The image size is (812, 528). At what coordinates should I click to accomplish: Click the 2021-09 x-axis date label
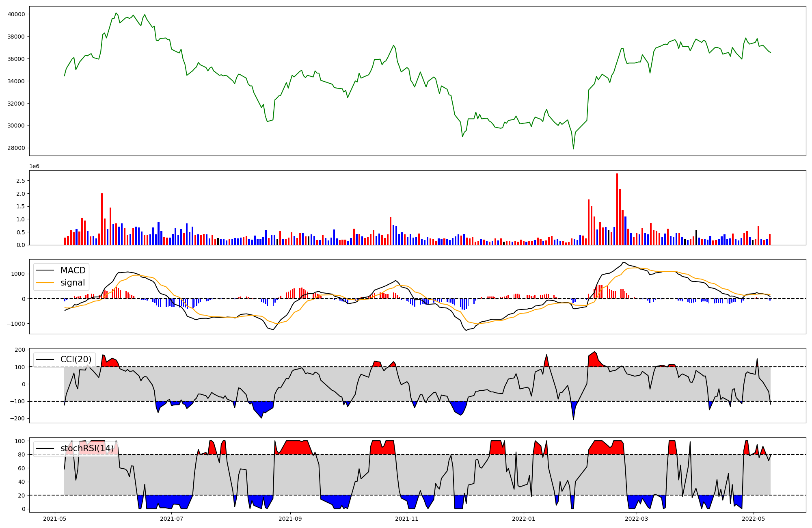pos(290,519)
